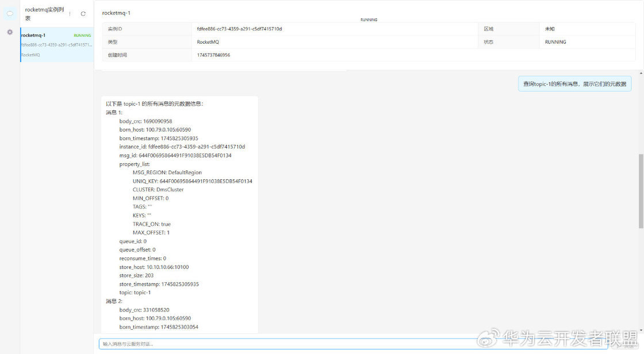Click the chat vertical scrollbar thumb
644x354 pixels.
(641, 191)
